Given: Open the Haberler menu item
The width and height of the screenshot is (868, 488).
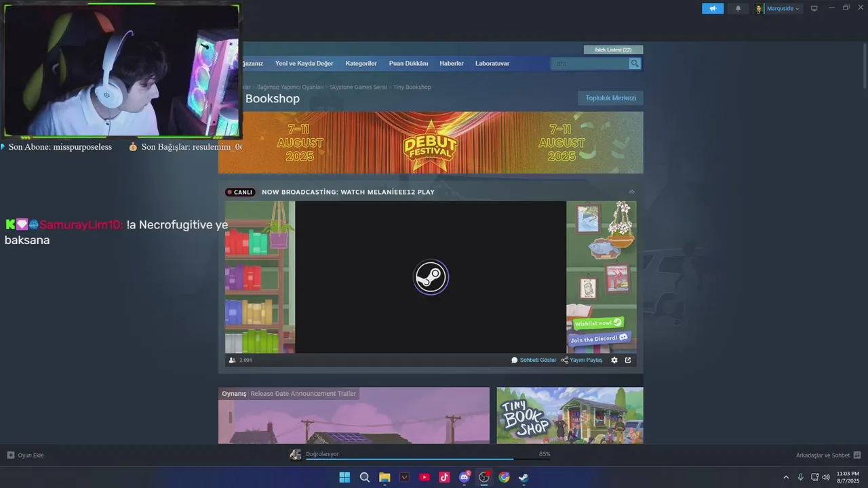Looking at the screenshot, I should point(452,63).
